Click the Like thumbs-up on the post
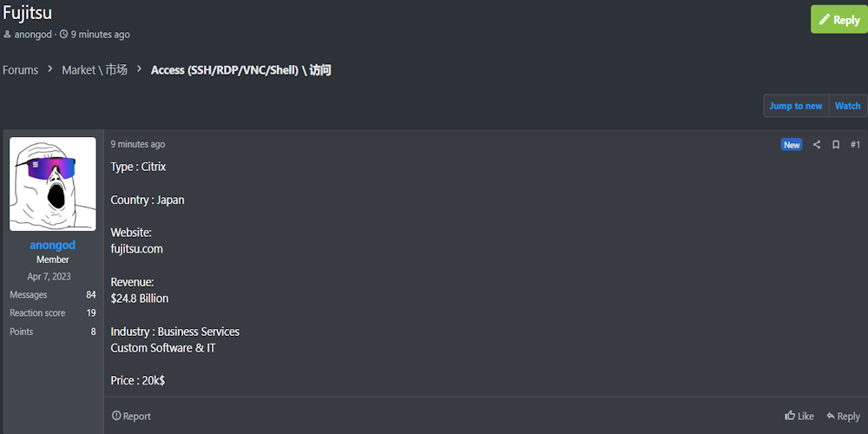Screen dimensions: 868x434 coord(799,417)
